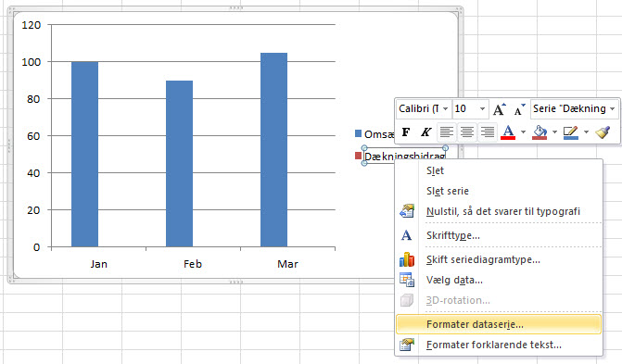The width and height of the screenshot is (622, 364).
Task: Open the Calibri font name dropdown
Action: point(446,108)
